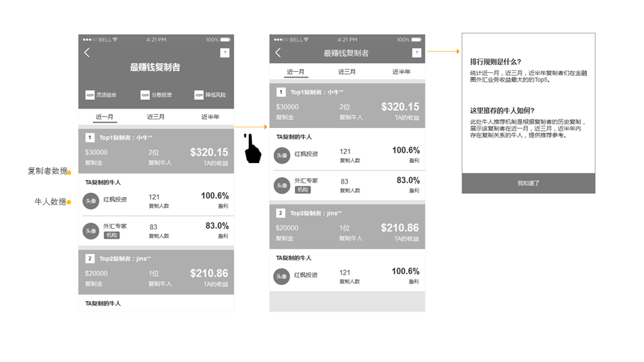Tap $30000 复制金 value on left phone
The width and height of the screenshot is (644, 362).
click(96, 152)
